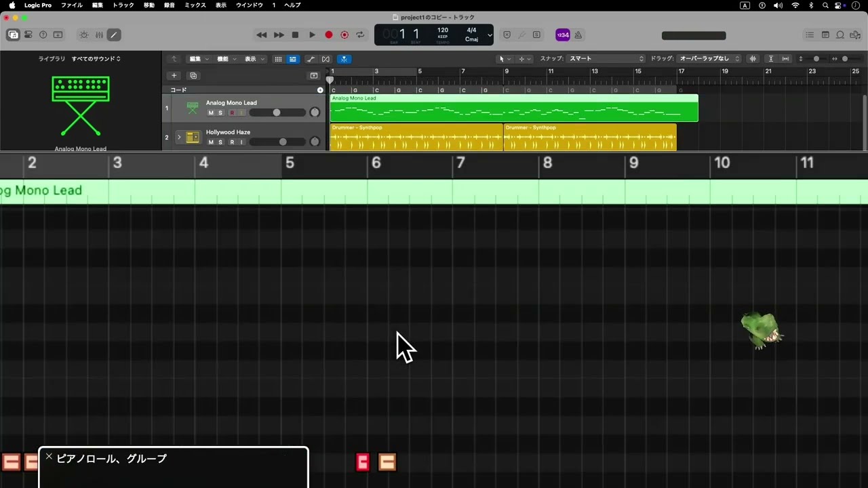Toggle the Tuner button
This screenshot has height=488, width=868.
[x=521, y=35]
